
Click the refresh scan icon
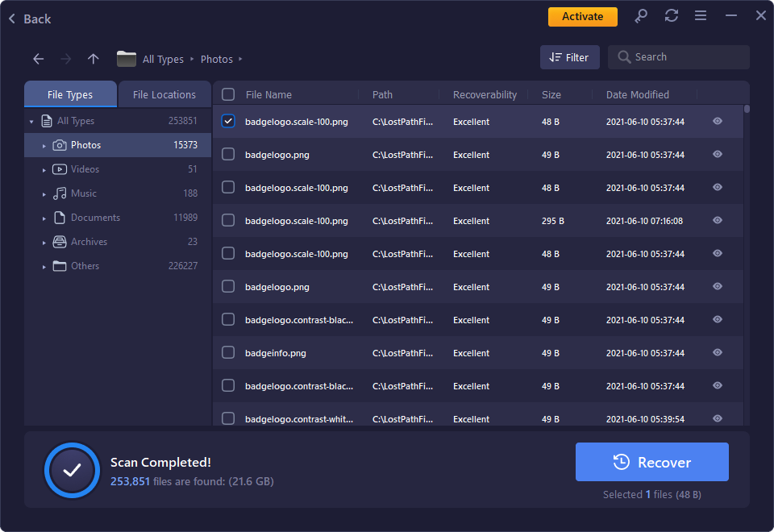pyautogui.click(x=672, y=15)
